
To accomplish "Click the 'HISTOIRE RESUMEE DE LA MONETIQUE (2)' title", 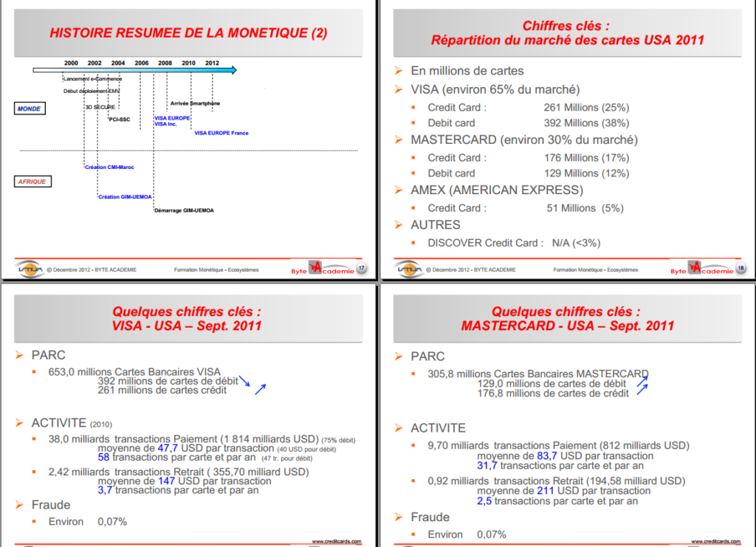I will pyautogui.click(x=188, y=32).
